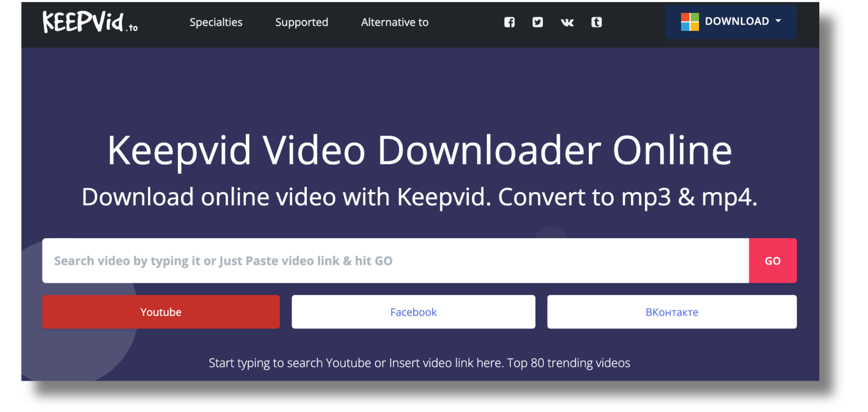Select the red Youtube source tab
The image size is (868, 412).
pos(161,312)
